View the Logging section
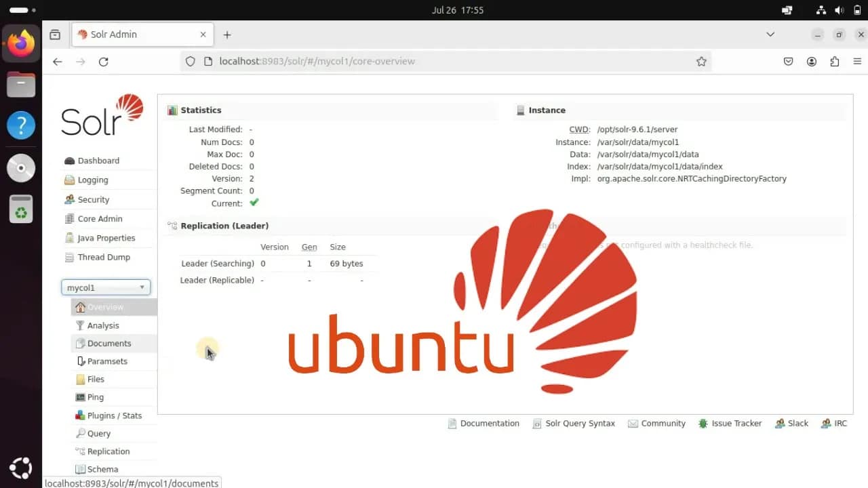 point(93,180)
